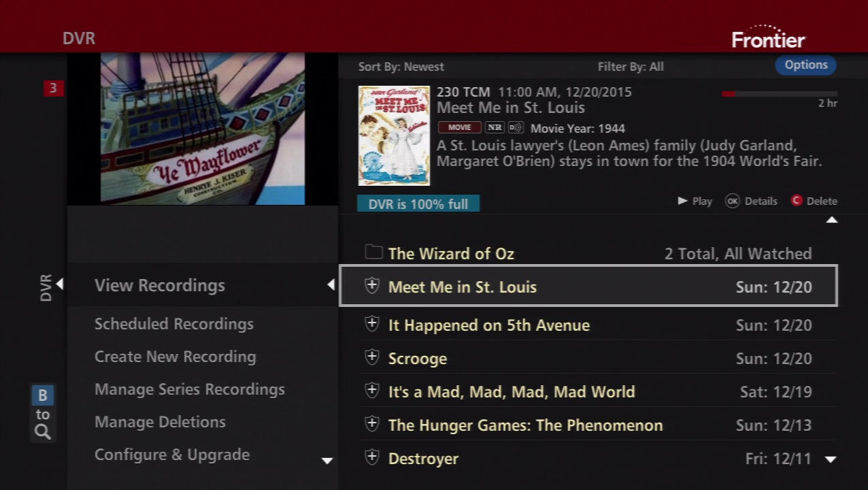
Task: Click the Wizard of Oz folder icon
Action: coord(373,252)
